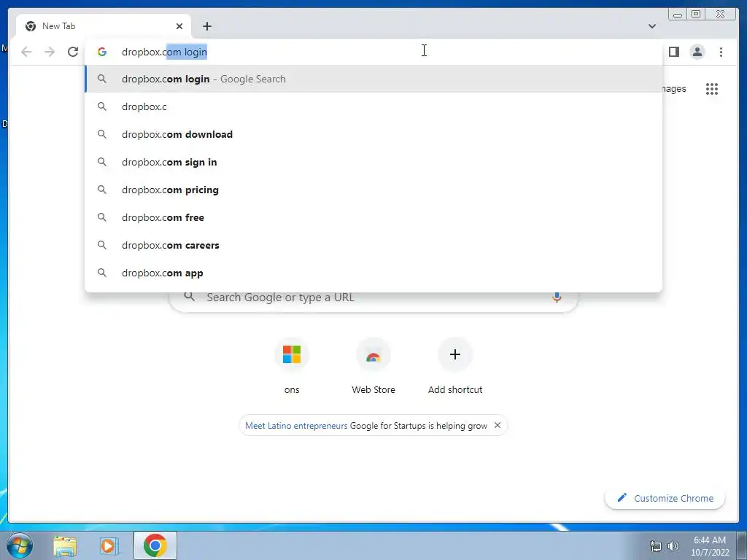The height and width of the screenshot is (560, 747).
Task: Open the network tray icon
Action: [x=656, y=546]
